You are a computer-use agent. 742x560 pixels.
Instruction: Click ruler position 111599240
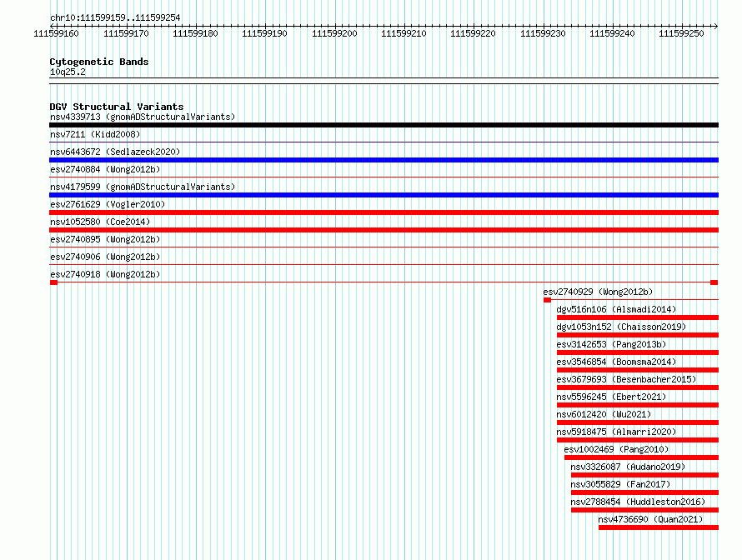(612, 33)
